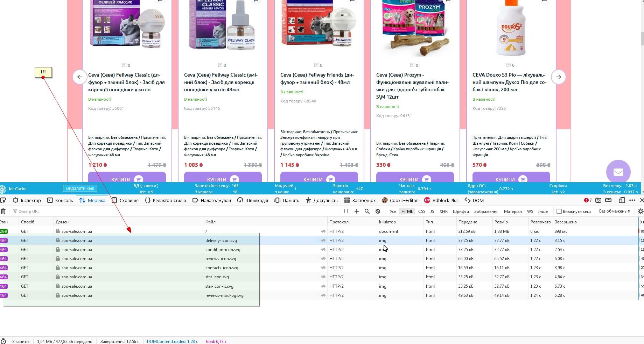Open the network settings gear
The width and height of the screenshot is (644, 344).
(x=640, y=211)
